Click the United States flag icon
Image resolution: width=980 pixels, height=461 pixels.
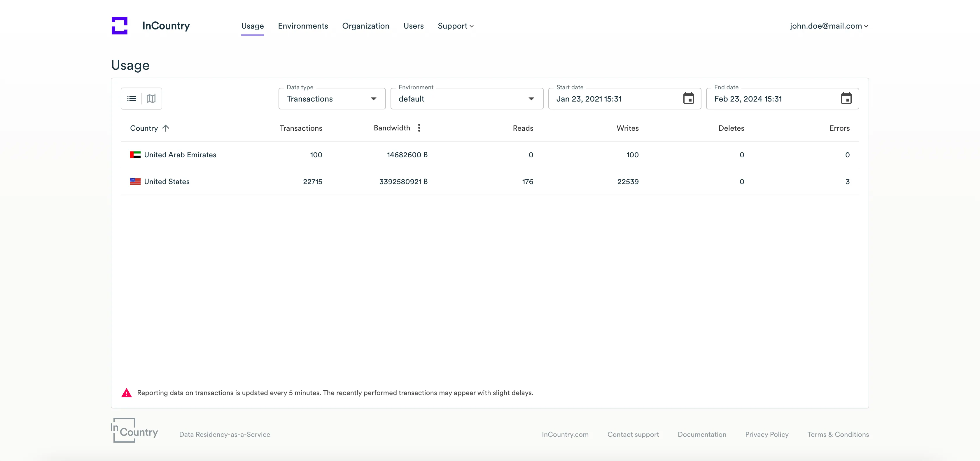135,181
